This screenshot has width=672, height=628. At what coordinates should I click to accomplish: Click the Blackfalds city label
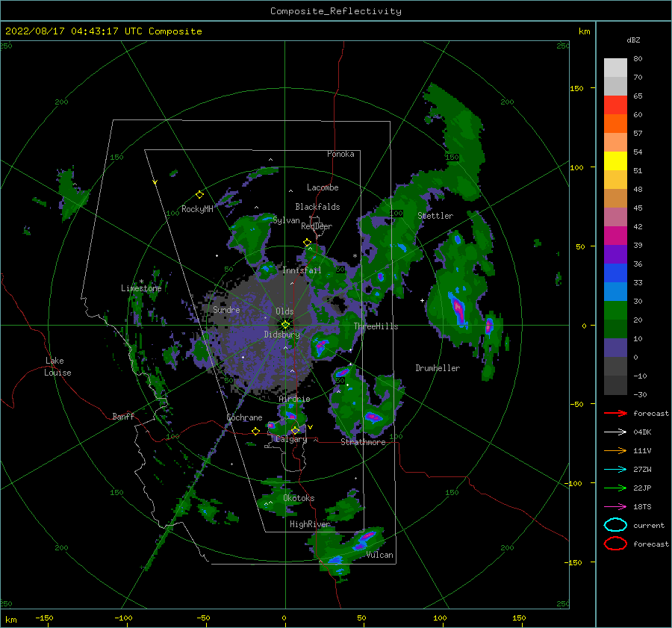317,207
